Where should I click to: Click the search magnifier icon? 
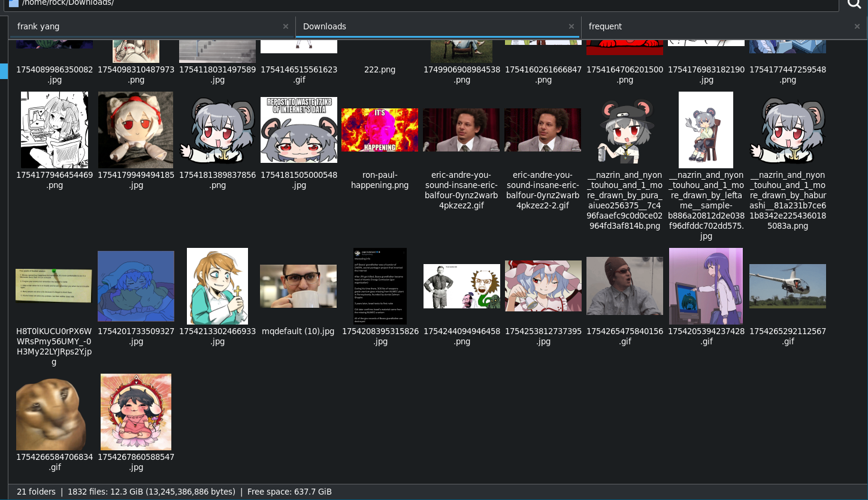click(855, 4)
